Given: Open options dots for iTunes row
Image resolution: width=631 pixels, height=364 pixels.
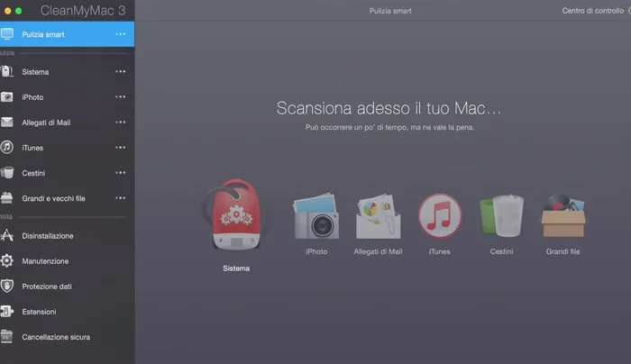Looking at the screenshot, I should pyautogui.click(x=120, y=148).
